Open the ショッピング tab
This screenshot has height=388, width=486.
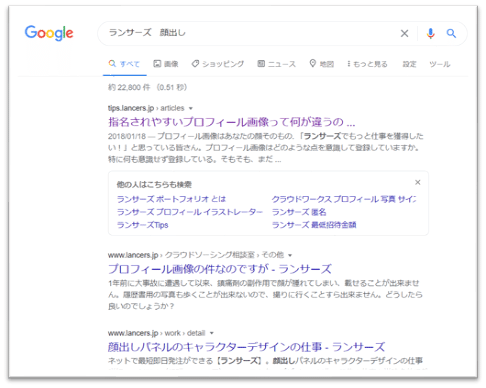[218, 64]
